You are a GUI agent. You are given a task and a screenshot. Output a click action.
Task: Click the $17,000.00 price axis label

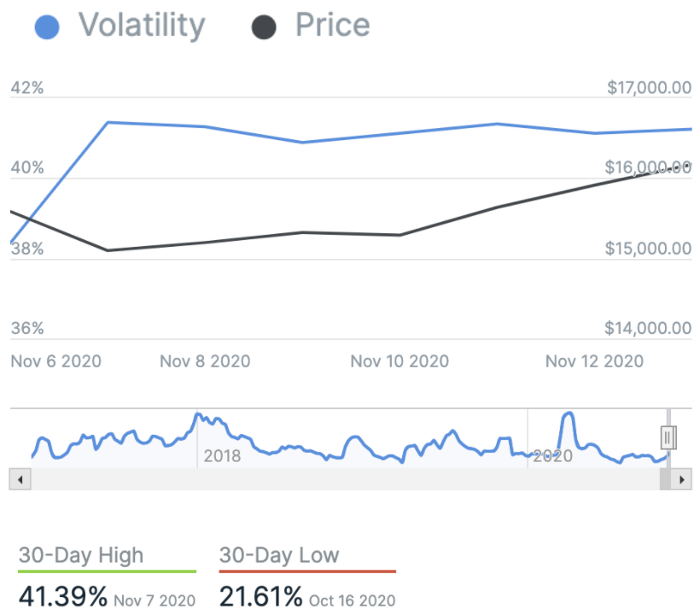click(648, 88)
